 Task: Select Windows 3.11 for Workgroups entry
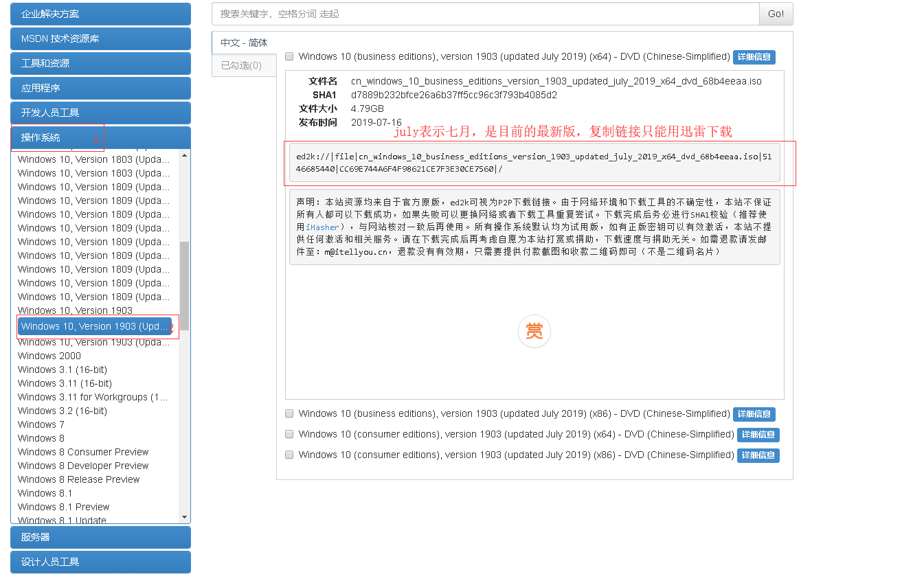coord(93,397)
